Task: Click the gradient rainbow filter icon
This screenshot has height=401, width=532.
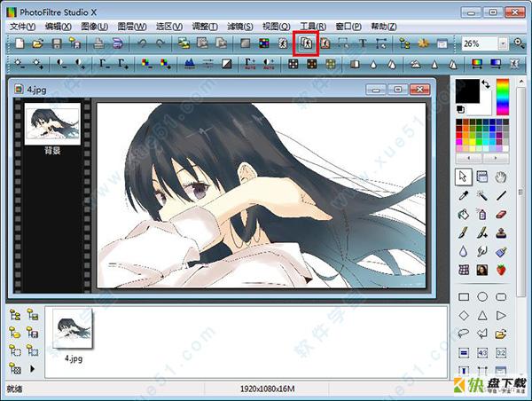Action: coord(477,64)
